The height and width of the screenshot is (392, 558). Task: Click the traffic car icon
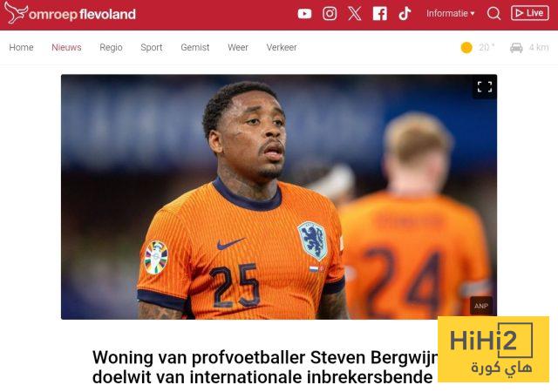516,47
